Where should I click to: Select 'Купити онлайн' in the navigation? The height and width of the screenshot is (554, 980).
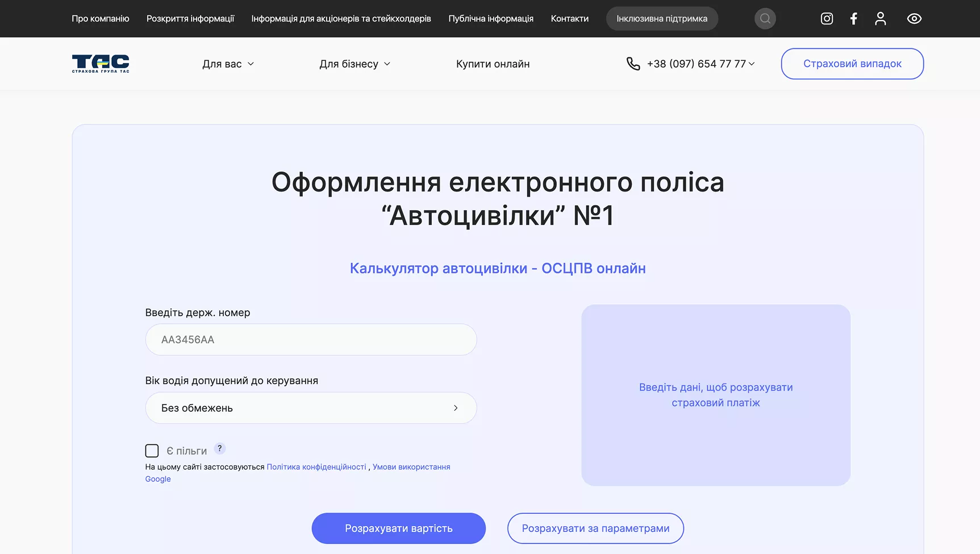[x=492, y=64]
